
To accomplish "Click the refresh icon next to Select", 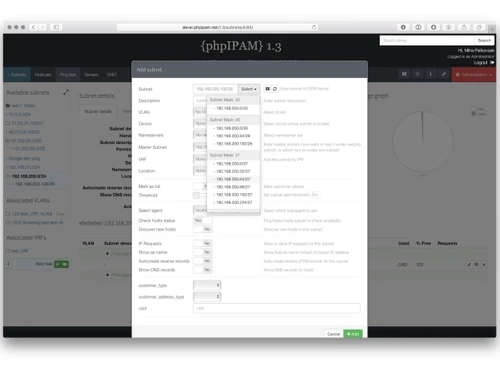I will pos(275,89).
